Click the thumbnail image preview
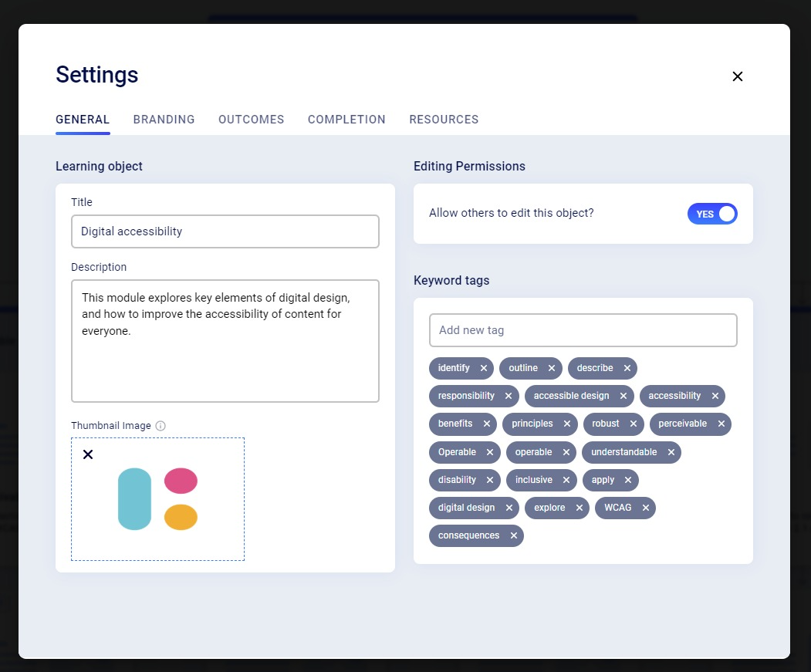This screenshot has width=811, height=672. pos(157,499)
